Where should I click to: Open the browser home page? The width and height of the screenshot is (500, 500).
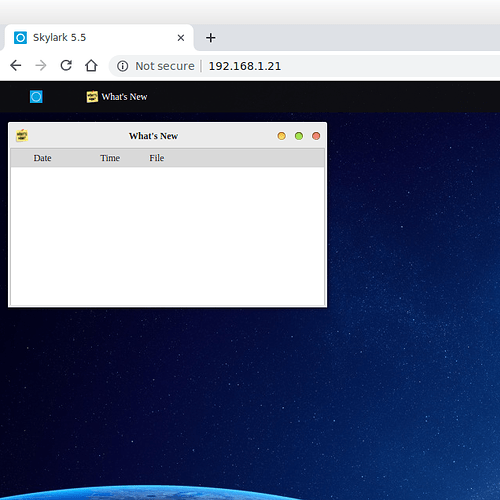click(91, 66)
